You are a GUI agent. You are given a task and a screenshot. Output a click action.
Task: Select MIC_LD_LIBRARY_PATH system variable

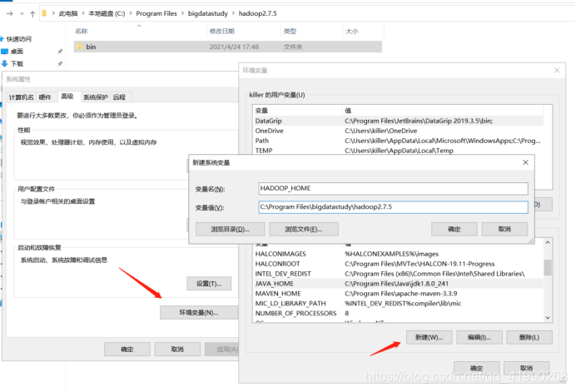point(398,304)
